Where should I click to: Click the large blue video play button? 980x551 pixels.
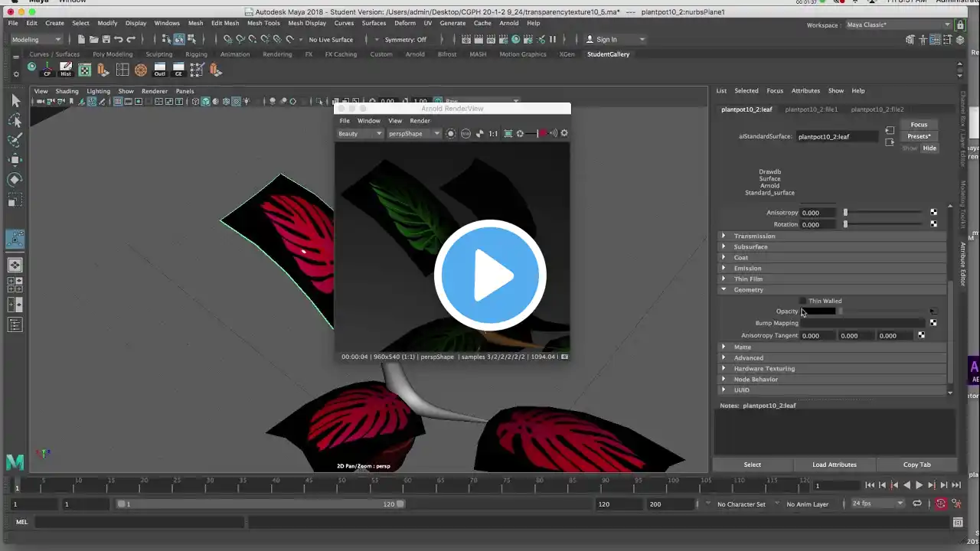point(490,275)
